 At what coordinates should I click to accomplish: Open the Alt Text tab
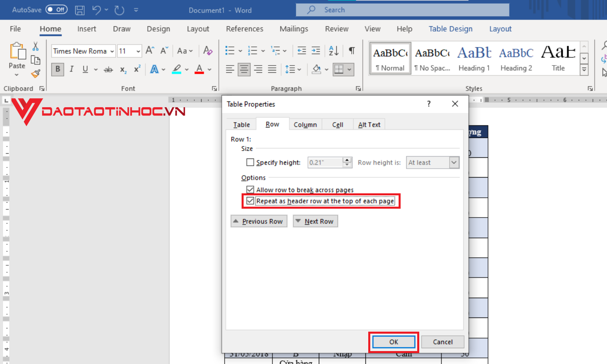click(x=369, y=125)
